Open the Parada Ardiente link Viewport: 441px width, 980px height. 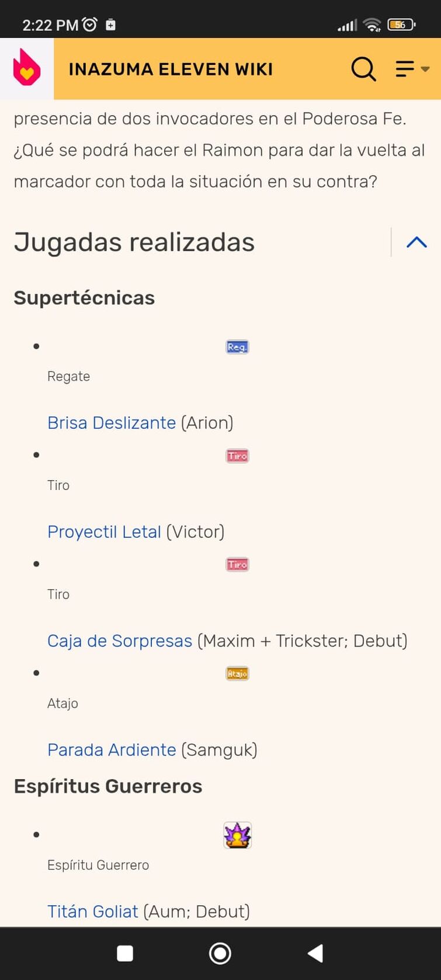tap(112, 749)
